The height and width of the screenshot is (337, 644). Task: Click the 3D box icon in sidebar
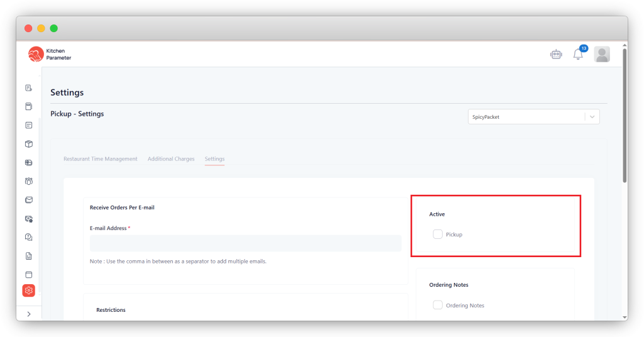[x=29, y=144]
